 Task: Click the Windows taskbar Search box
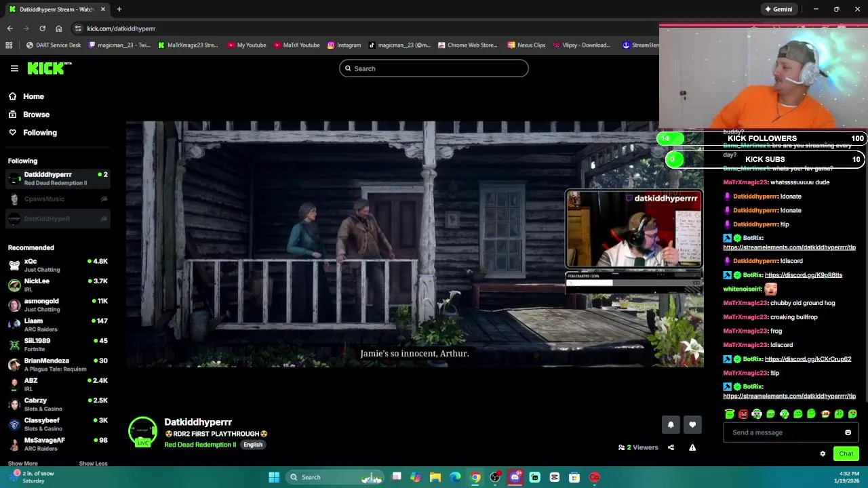pyautogui.click(x=336, y=477)
